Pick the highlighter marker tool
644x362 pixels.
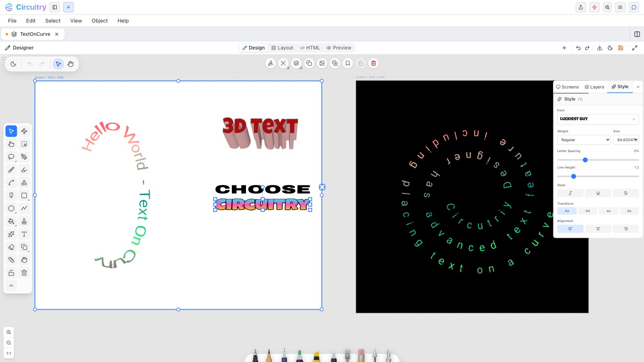24,170
